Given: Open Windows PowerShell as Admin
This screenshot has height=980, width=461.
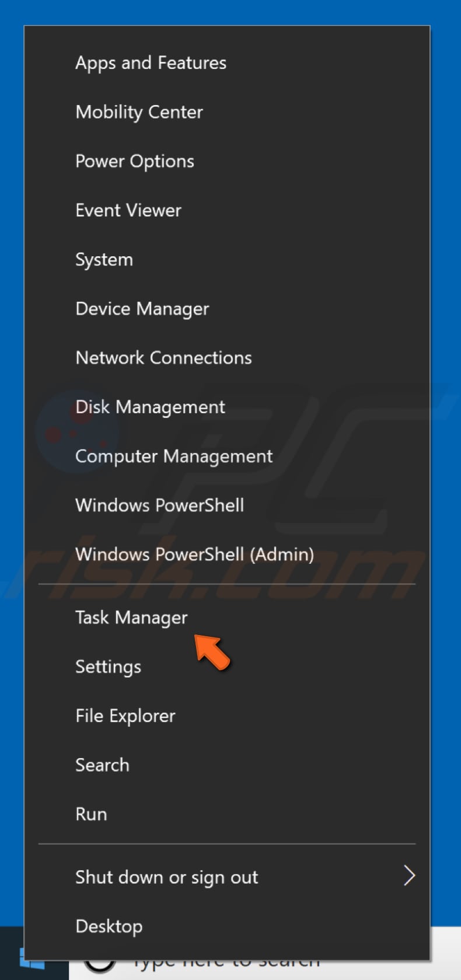Looking at the screenshot, I should pyautogui.click(x=194, y=554).
